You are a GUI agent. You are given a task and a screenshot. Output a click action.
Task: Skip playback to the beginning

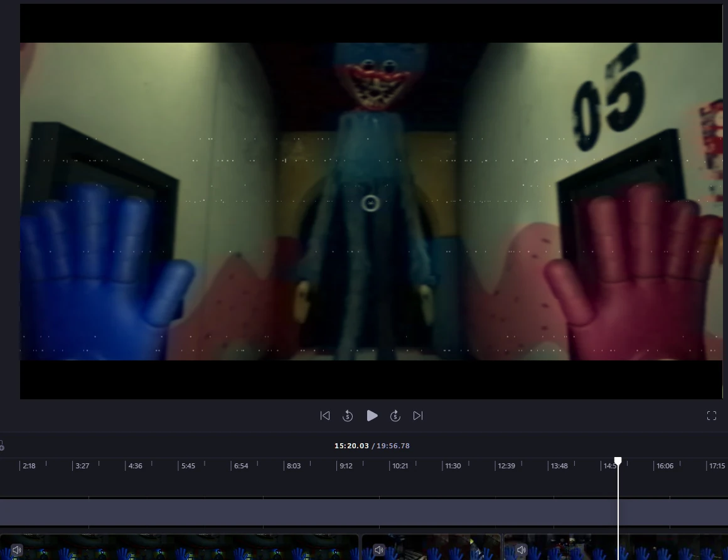tap(325, 416)
